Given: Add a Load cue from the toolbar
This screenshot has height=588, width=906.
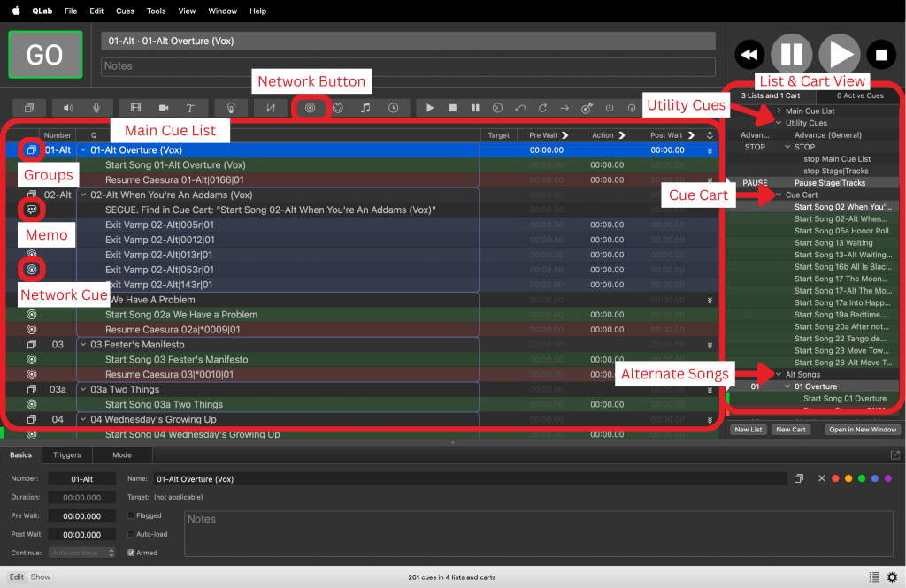Looking at the screenshot, I should click(497, 108).
